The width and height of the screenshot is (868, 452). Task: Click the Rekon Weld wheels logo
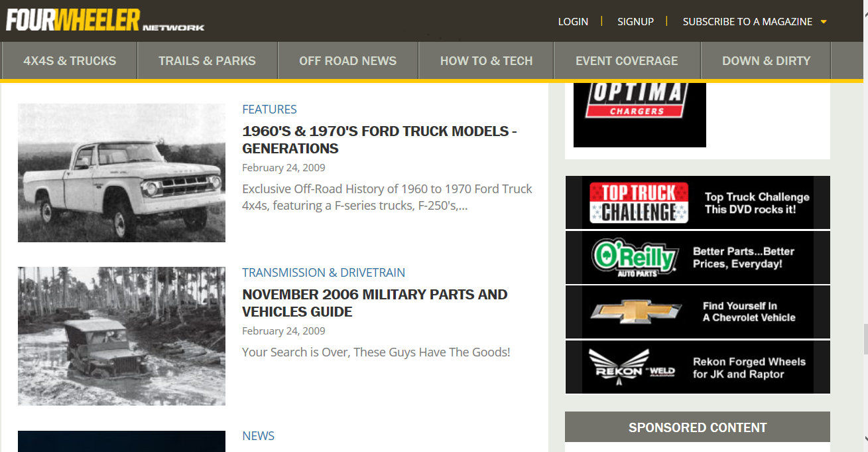pyautogui.click(x=631, y=366)
